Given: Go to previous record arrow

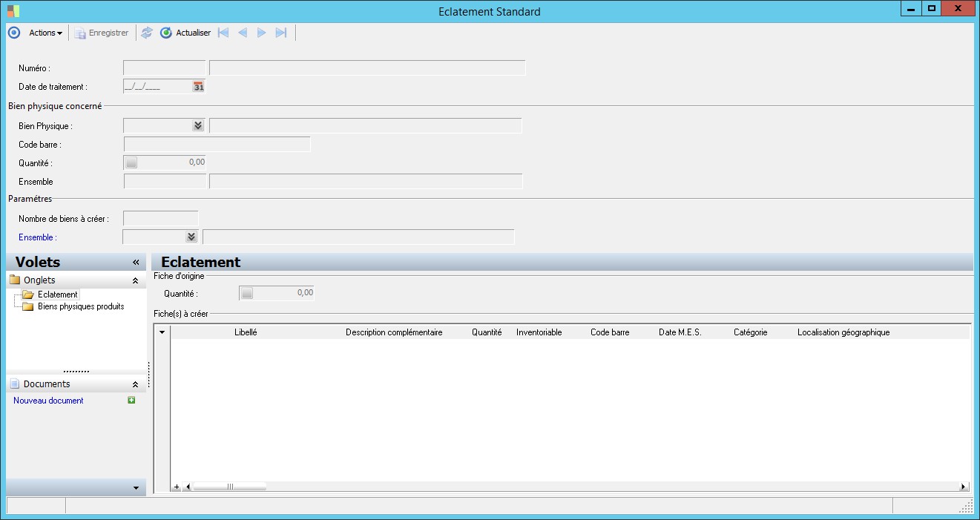Looking at the screenshot, I should coord(243,33).
